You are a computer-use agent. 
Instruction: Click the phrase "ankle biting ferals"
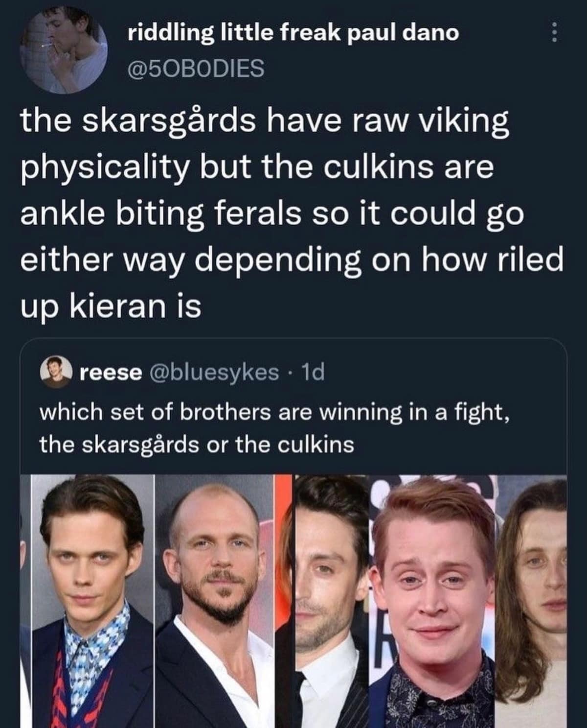[x=160, y=213]
